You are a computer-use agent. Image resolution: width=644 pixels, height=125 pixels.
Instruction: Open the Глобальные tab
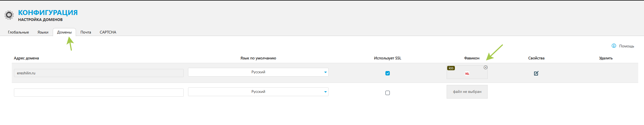click(18, 32)
